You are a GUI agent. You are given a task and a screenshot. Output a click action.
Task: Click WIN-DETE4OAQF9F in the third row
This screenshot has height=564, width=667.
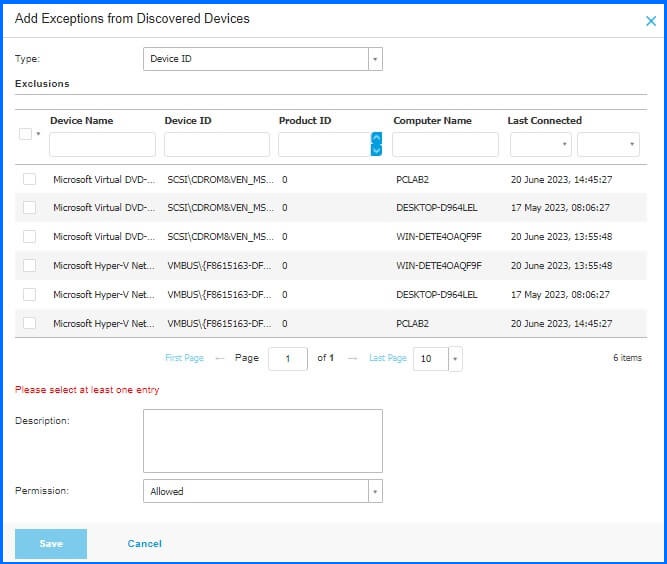[439, 236]
